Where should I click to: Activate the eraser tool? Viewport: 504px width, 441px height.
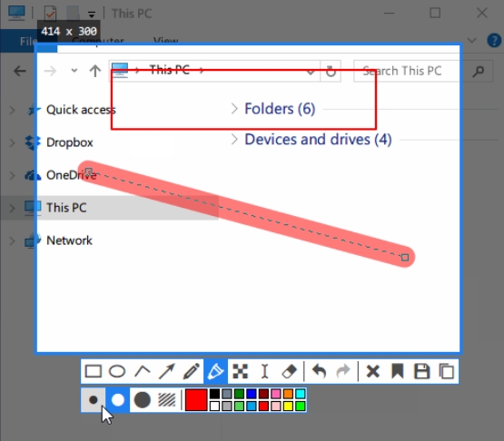click(289, 372)
